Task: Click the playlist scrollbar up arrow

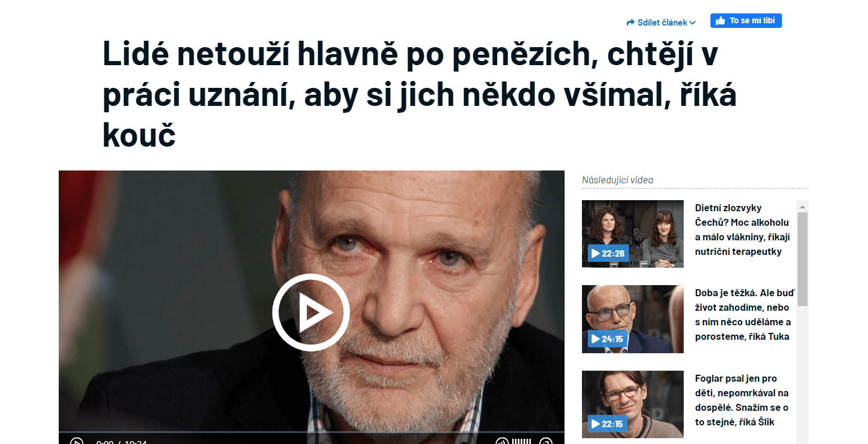Action: click(x=802, y=207)
